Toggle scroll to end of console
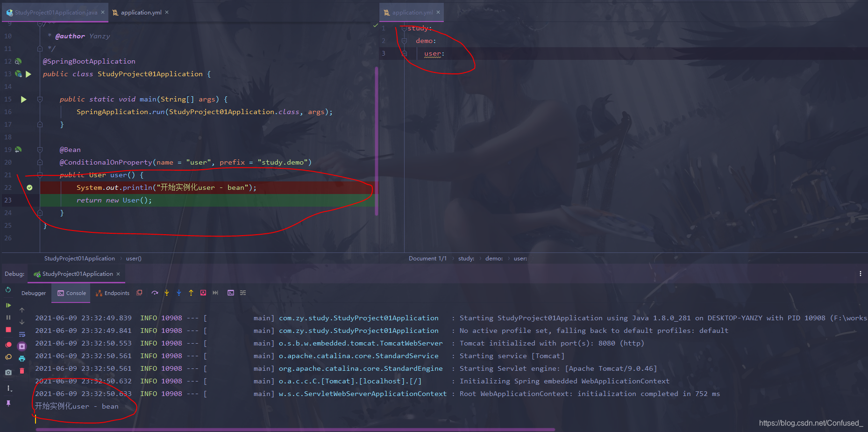The image size is (868, 432). pos(22,346)
